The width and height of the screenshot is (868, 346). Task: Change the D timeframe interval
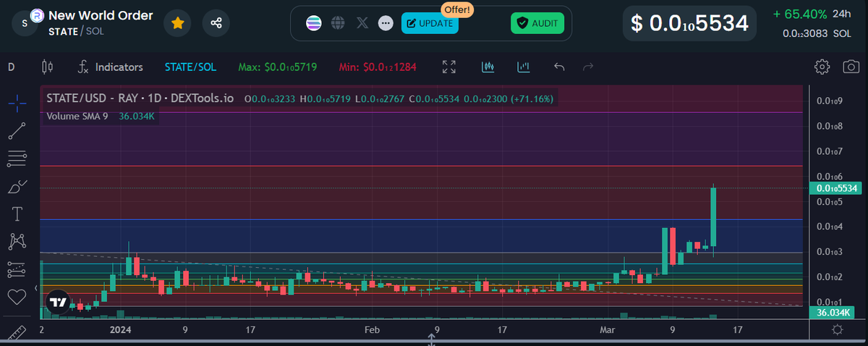(x=12, y=67)
